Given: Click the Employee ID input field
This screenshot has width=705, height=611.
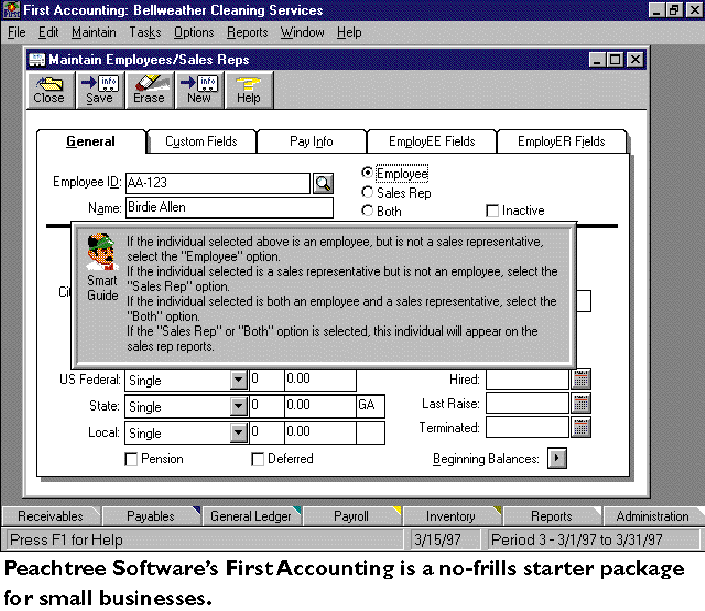Looking at the screenshot, I should coord(218,183).
